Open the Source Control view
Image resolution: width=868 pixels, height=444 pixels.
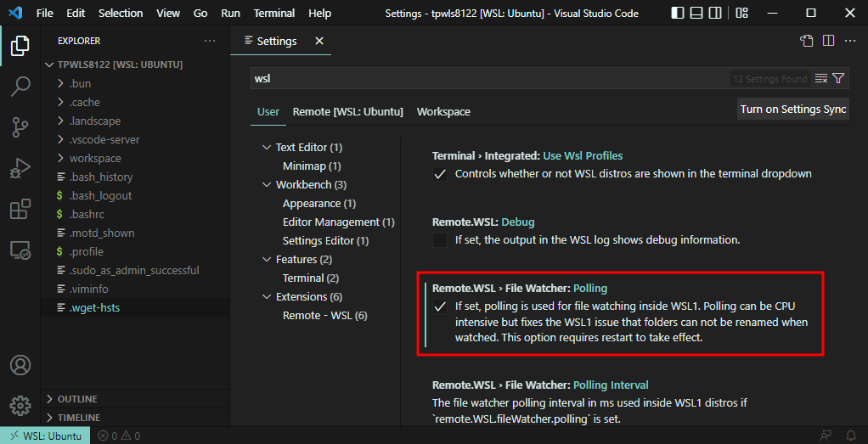coord(20,127)
